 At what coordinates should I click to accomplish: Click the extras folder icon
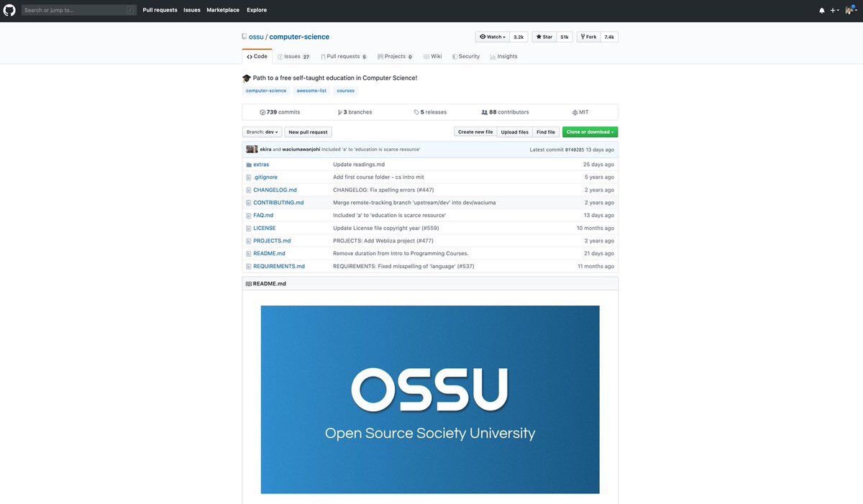pyautogui.click(x=249, y=165)
